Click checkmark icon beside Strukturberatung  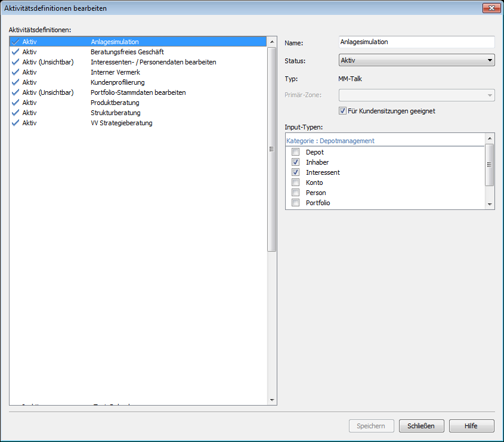(16, 113)
